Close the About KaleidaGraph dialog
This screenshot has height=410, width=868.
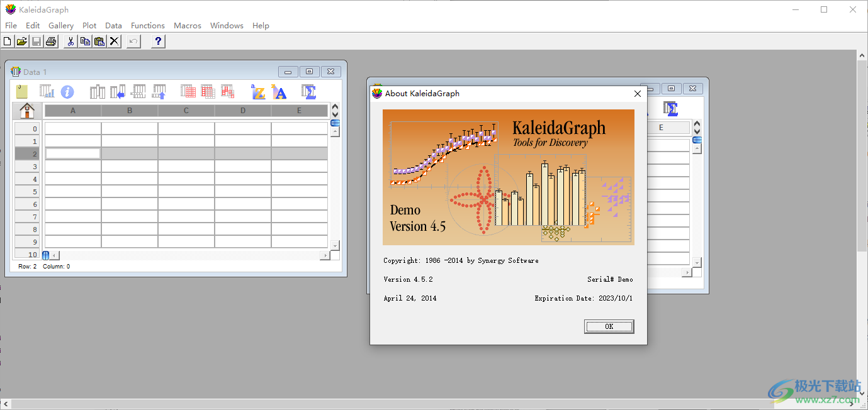coord(637,94)
